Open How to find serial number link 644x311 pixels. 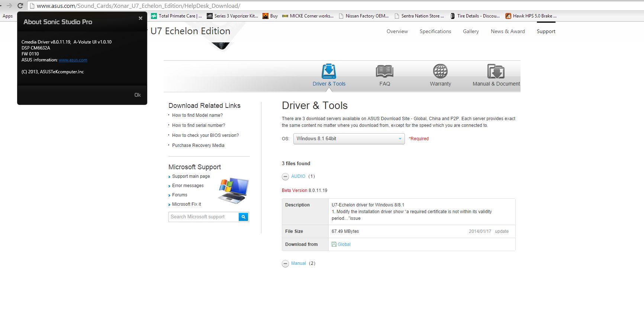[199, 125]
